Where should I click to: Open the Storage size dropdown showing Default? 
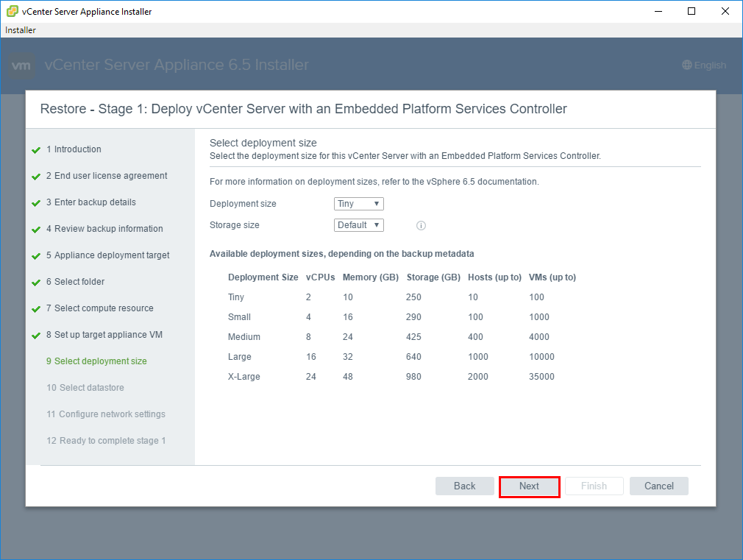coord(359,225)
